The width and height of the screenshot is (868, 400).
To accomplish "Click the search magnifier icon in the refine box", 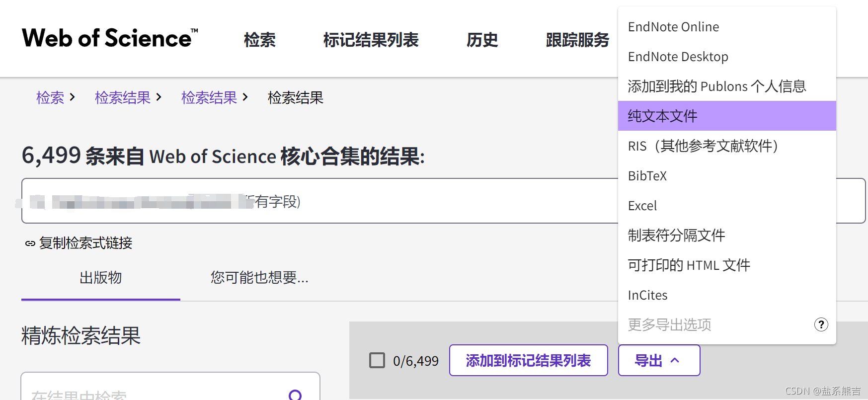I will [x=295, y=395].
